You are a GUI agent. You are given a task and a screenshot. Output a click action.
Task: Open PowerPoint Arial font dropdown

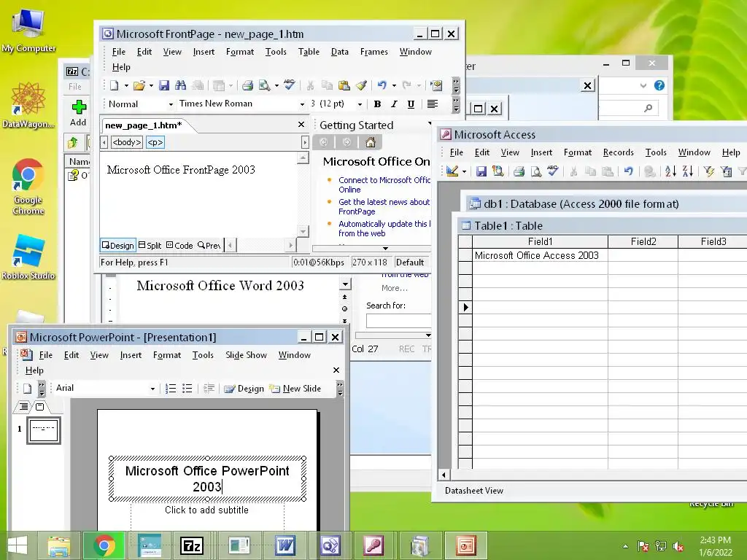tap(152, 389)
